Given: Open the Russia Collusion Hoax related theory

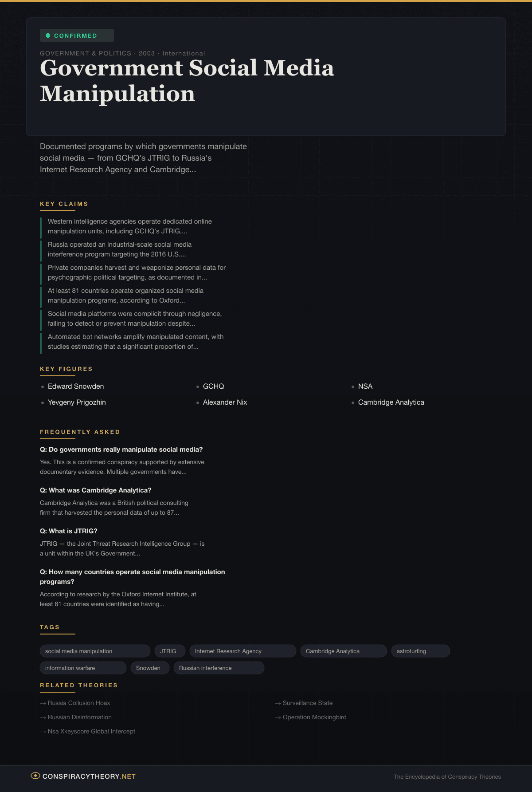Looking at the screenshot, I should coord(78,703).
